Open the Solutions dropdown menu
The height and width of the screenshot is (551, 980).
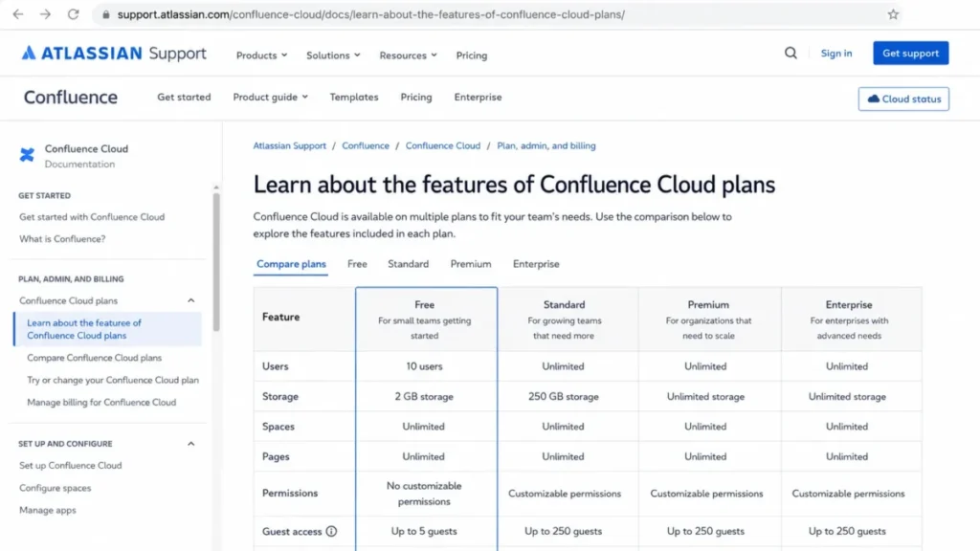click(333, 55)
